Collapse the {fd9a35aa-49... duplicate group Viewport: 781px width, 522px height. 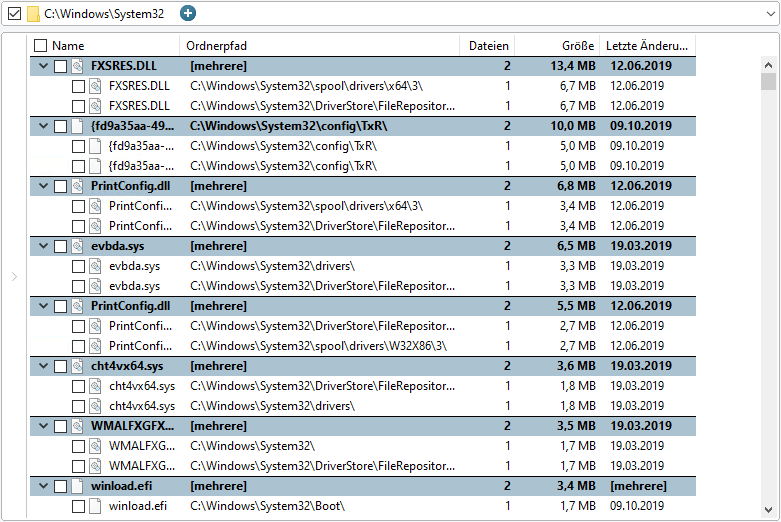pos(43,126)
